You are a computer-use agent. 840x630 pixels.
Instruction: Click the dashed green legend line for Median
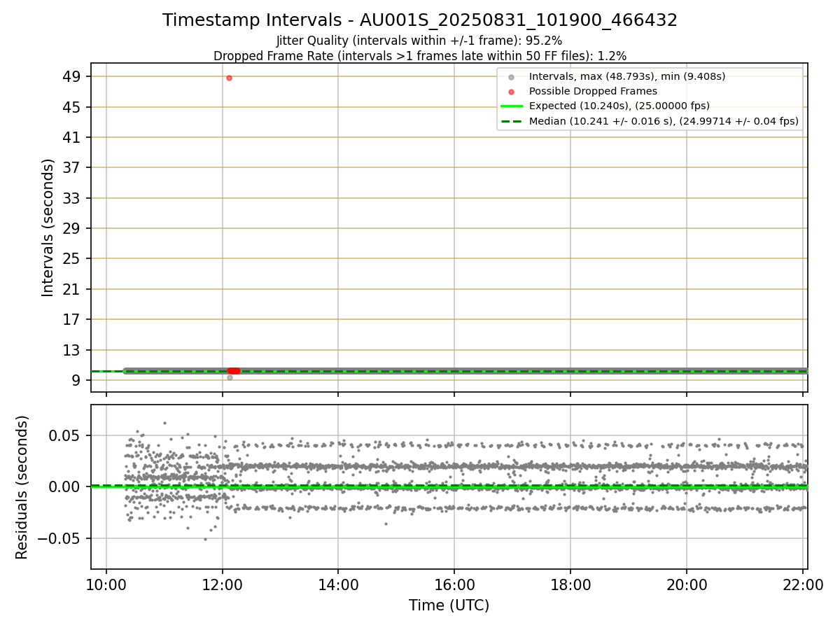(512, 121)
